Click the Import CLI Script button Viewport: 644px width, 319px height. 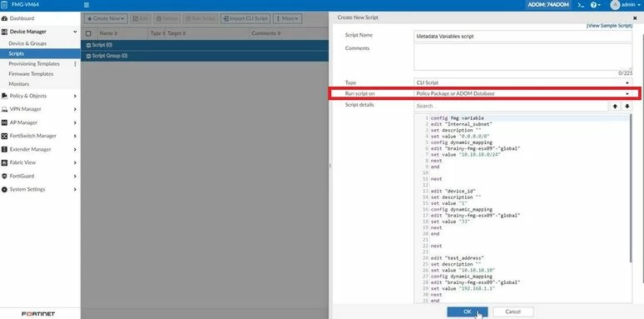tap(245, 18)
